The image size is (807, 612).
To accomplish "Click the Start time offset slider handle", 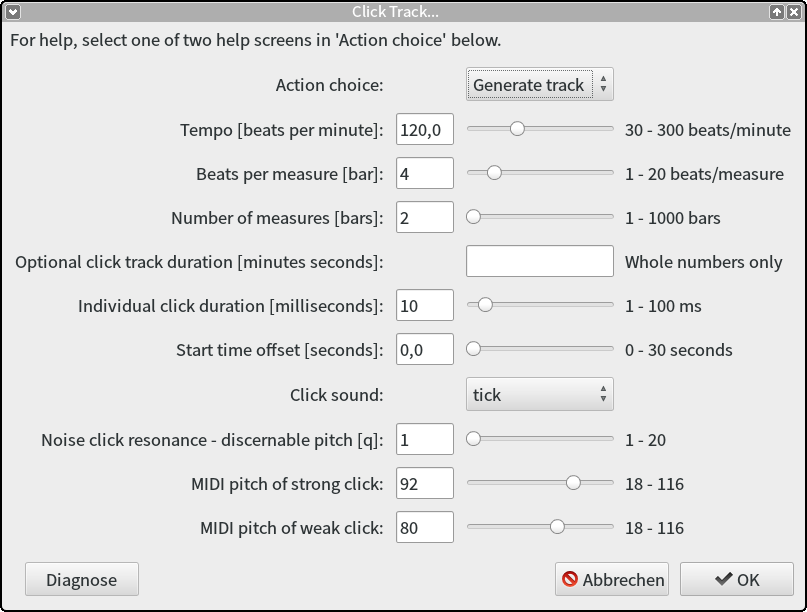I will (x=473, y=349).
